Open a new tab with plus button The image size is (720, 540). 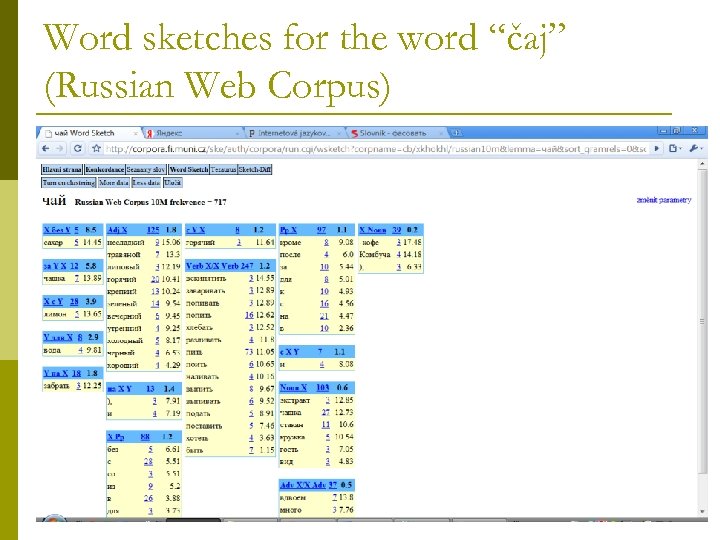click(x=456, y=133)
